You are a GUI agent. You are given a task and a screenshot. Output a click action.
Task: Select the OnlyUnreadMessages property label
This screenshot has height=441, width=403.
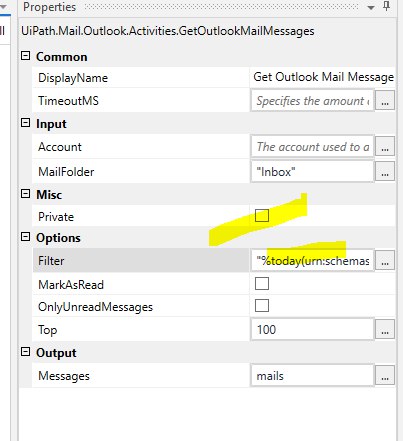pos(95,307)
